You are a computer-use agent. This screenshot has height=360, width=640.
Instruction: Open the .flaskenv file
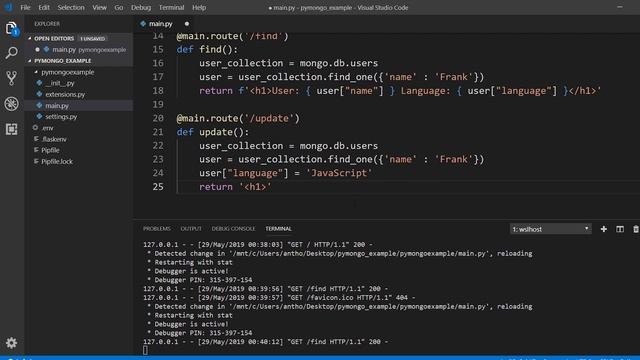tap(54, 139)
